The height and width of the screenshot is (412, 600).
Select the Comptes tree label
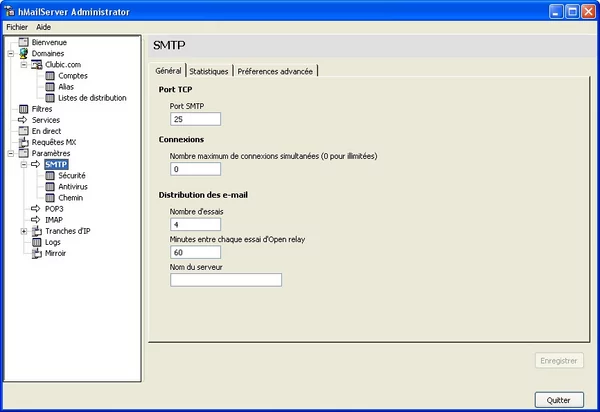[73, 76]
